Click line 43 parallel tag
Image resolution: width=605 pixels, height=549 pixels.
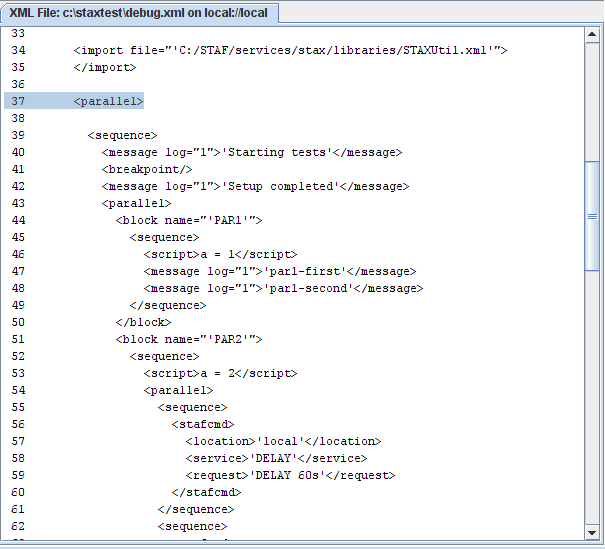coord(137,203)
